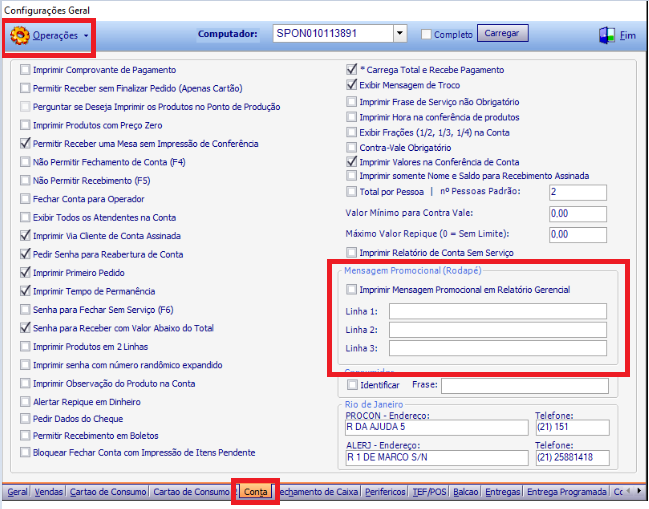649x509 pixels.
Task: Toggle the Identificar checkbox
Action: tap(352, 385)
